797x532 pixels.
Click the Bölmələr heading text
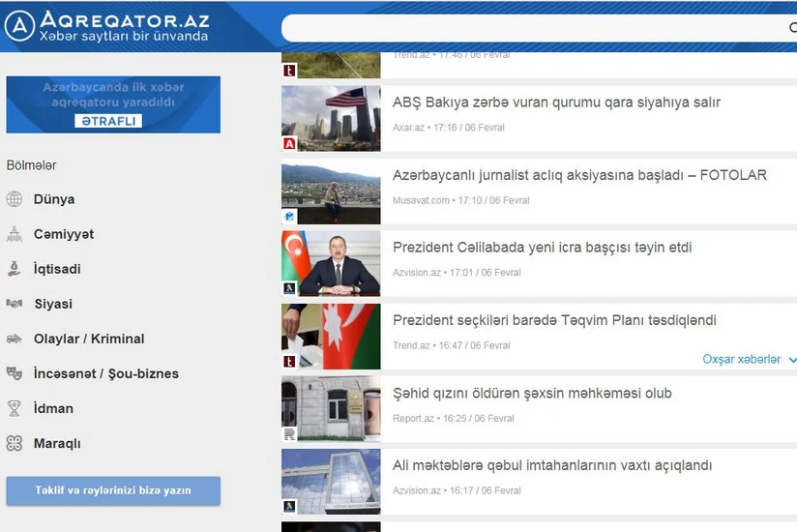(31, 165)
